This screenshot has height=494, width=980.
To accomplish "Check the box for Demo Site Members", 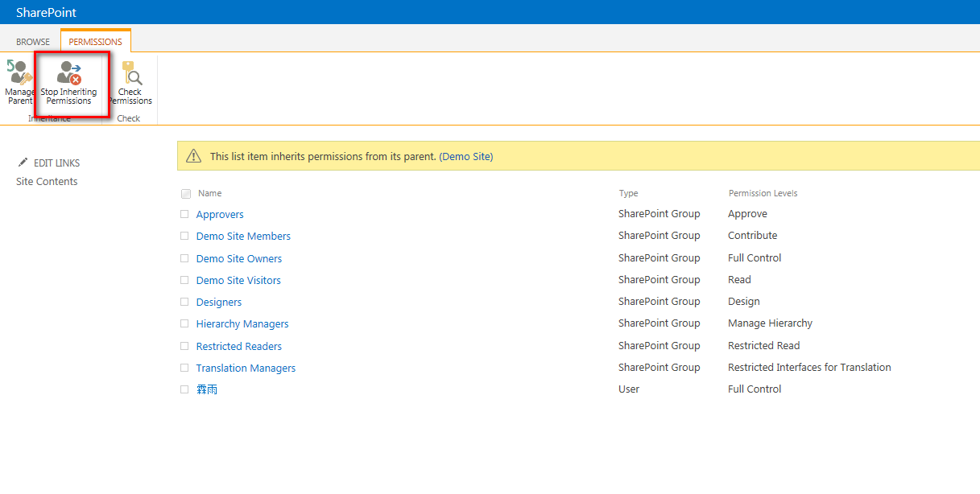I will point(184,236).
